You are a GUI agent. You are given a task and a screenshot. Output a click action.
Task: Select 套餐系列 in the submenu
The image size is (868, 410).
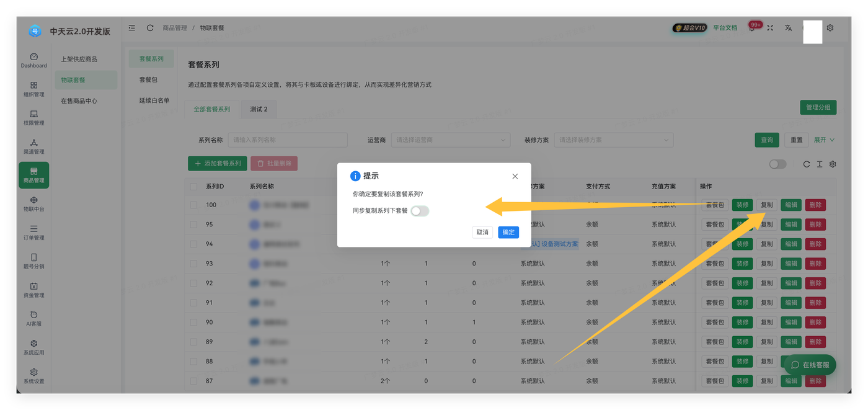151,59
